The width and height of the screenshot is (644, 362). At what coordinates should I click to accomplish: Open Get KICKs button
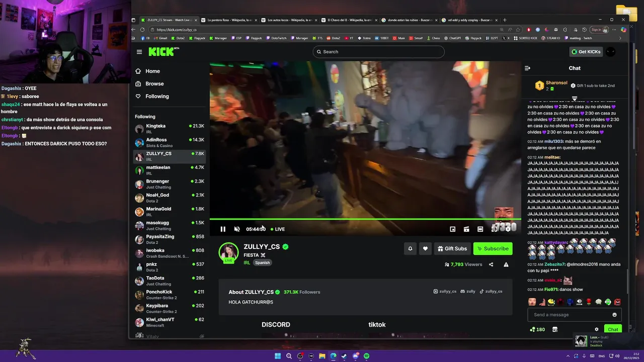(586, 52)
